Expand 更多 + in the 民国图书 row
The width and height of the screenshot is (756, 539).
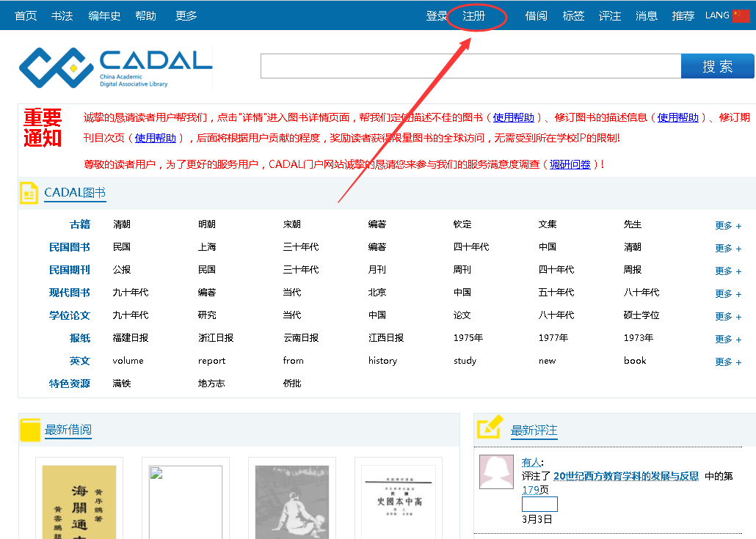tap(728, 248)
